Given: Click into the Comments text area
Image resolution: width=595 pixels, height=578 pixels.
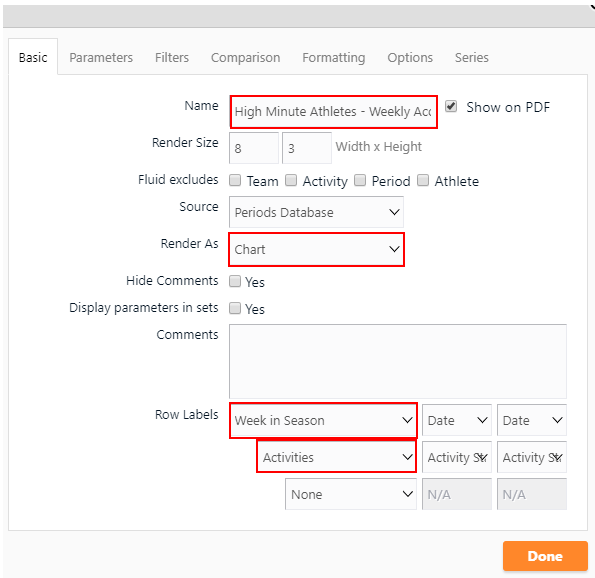Looking at the screenshot, I should 398,361.
